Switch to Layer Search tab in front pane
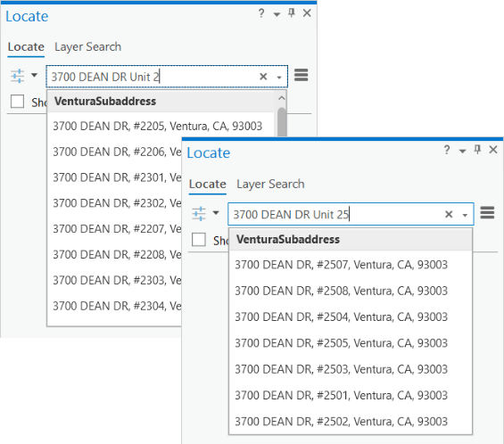Screen dimensions: 504x444 coord(270,184)
